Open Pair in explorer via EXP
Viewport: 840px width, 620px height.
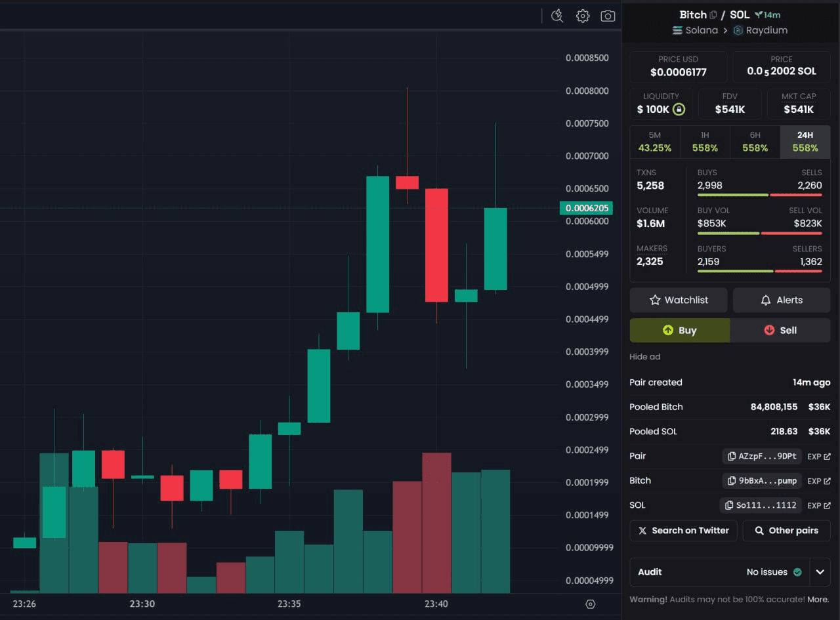click(x=818, y=456)
